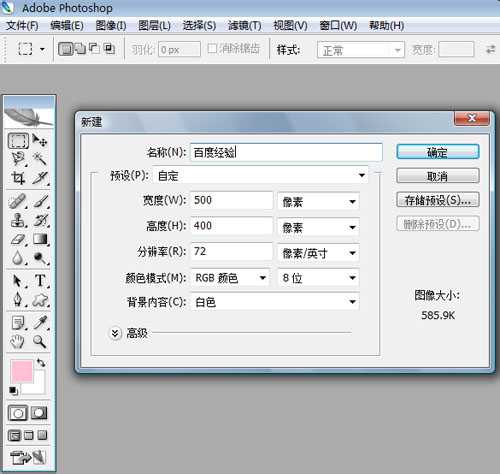Open the resolution unit 像素/英寸 dropdown
The image size is (500, 474).
[x=318, y=253]
